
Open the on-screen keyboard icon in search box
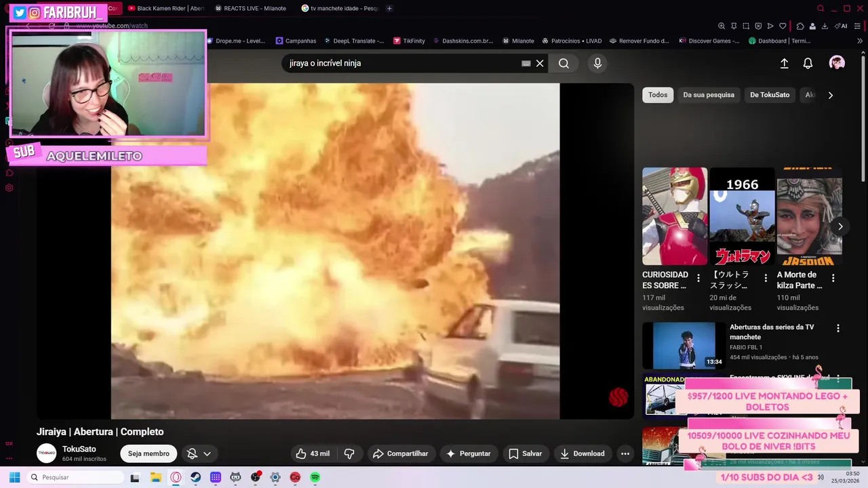point(526,63)
